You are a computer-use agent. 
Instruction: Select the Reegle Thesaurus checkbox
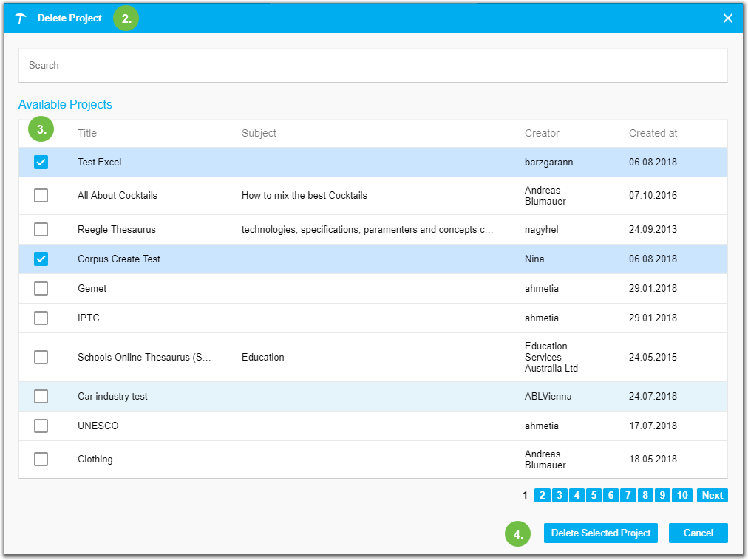tap(41, 229)
